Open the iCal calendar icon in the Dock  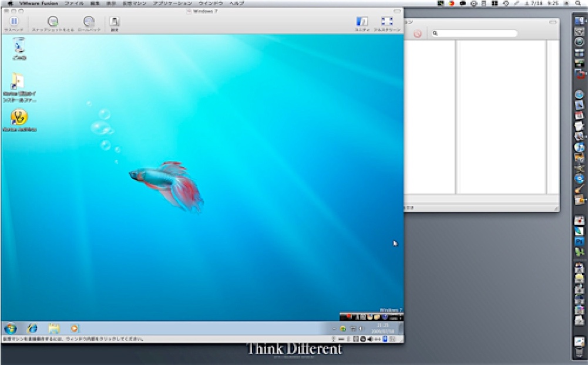click(x=580, y=115)
